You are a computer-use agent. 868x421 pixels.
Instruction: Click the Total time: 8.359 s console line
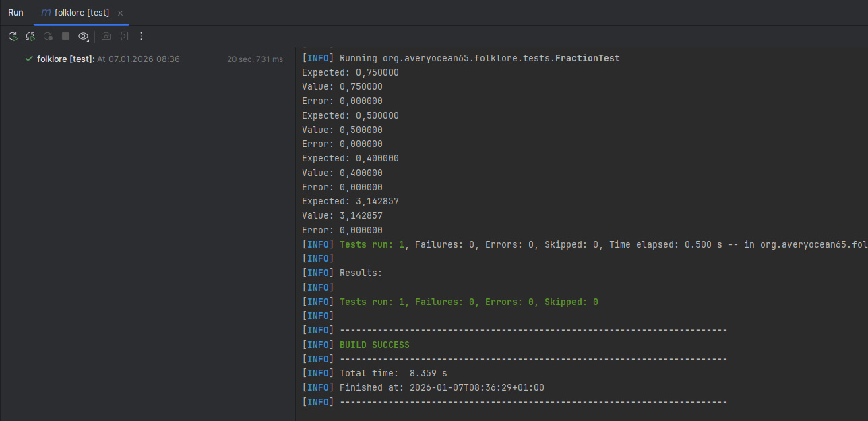tap(393, 373)
